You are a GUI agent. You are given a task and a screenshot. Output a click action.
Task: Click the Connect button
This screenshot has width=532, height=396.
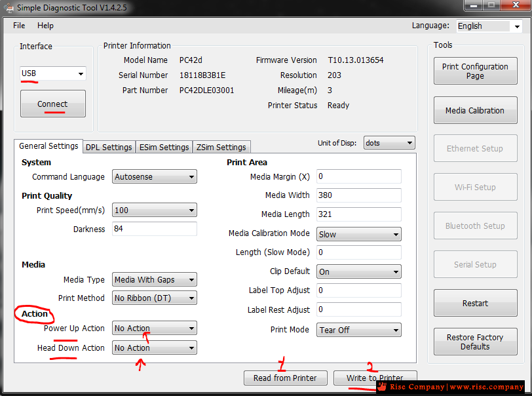[53, 104]
